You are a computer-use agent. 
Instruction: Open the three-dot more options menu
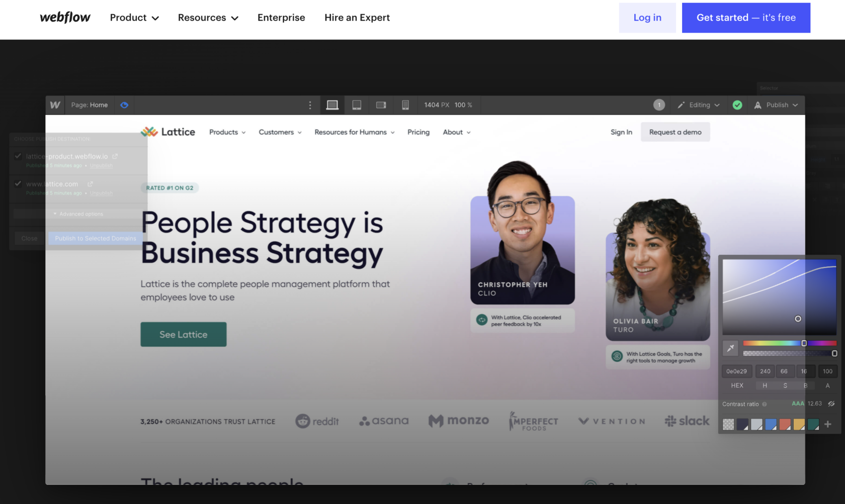310,105
